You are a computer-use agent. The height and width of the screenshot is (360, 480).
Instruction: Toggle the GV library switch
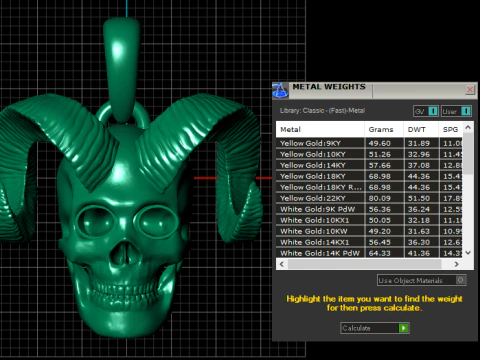click(x=426, y=111)
